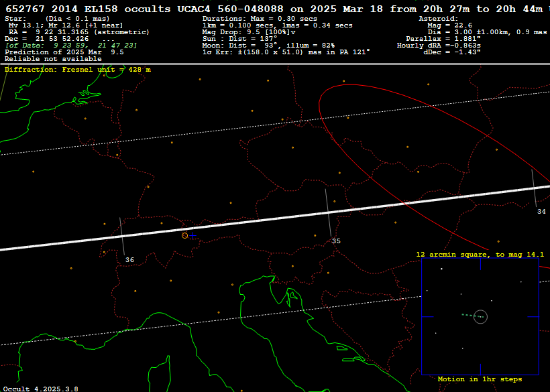Viewport: 550px width, 392px height.
Task: Click 'Hourly dRA =-0.863s' text
Action: point(439,45)
